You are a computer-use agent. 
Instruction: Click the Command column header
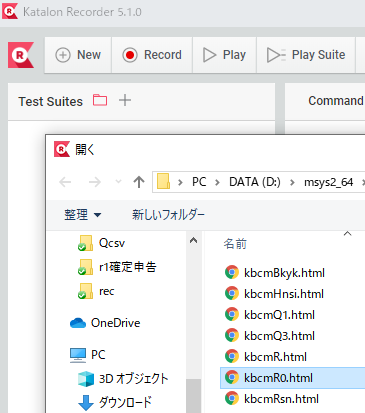tap(336, 101)
